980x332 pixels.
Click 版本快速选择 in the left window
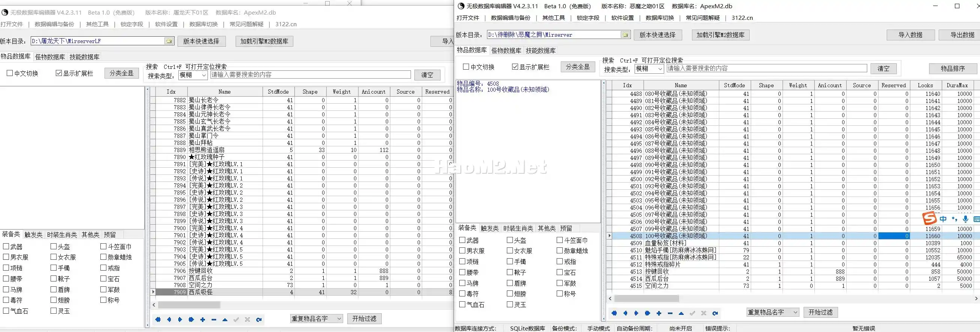pos(201,41)
